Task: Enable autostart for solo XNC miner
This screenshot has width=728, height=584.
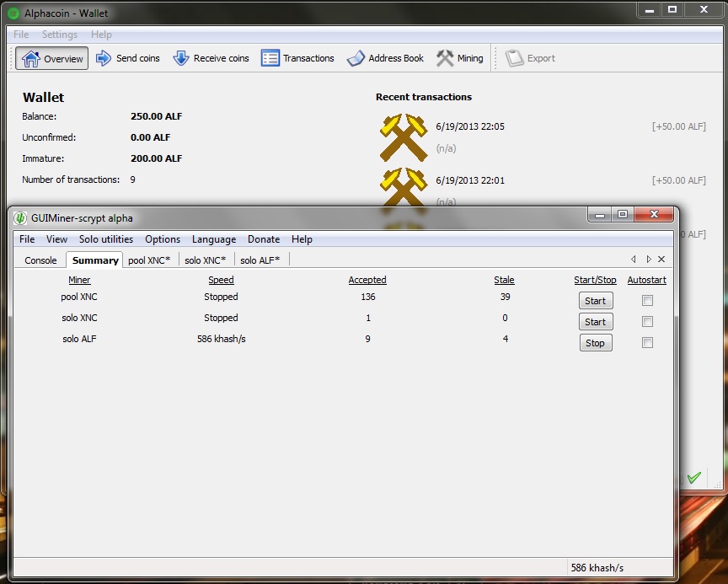Action: pyautogui.click(x=647, y=321)
